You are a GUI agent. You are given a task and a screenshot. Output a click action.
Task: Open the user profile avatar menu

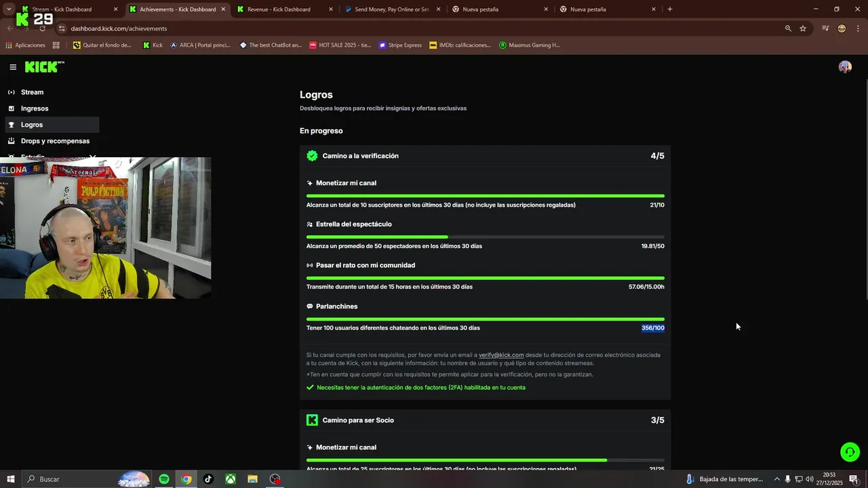point(845,66)
